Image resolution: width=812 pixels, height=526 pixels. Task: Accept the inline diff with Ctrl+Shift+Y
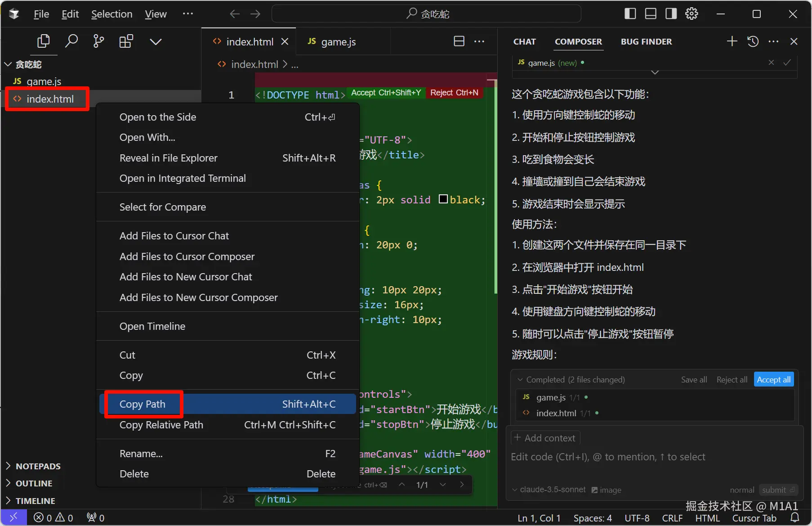click(386, 93)
